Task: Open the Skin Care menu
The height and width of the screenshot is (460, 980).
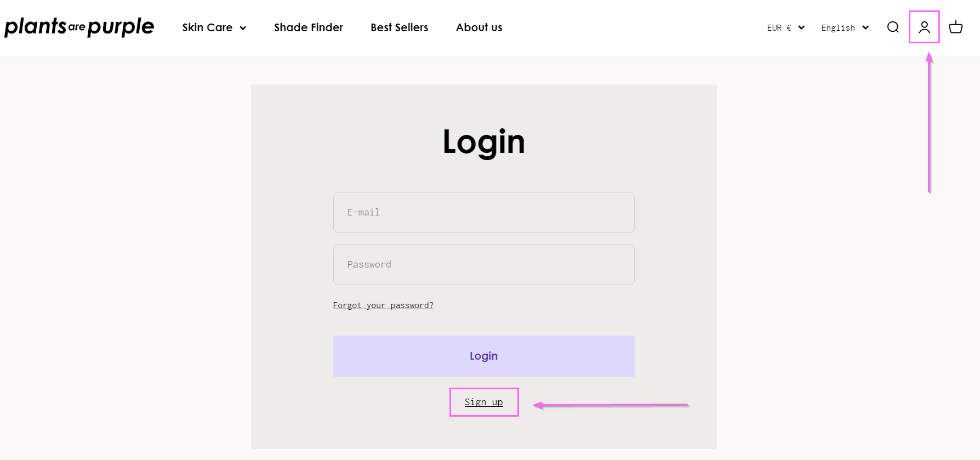Action: click(x=214, y=27)
